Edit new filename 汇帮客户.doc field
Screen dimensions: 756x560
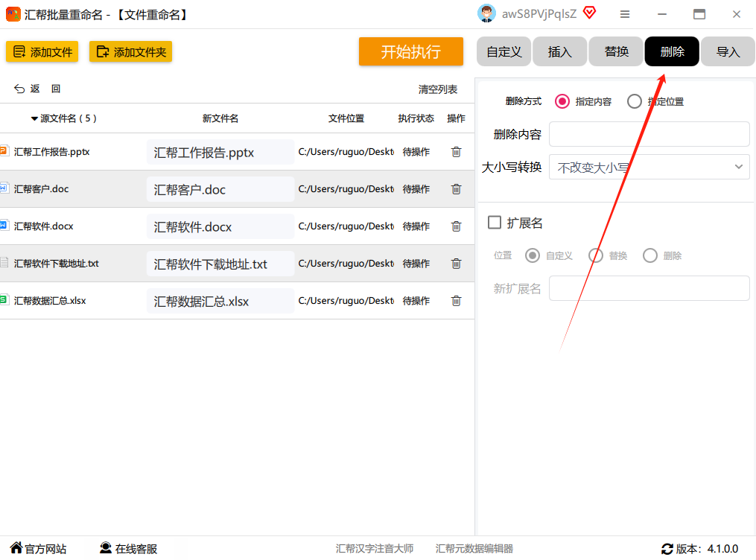(x=220, y=189)
